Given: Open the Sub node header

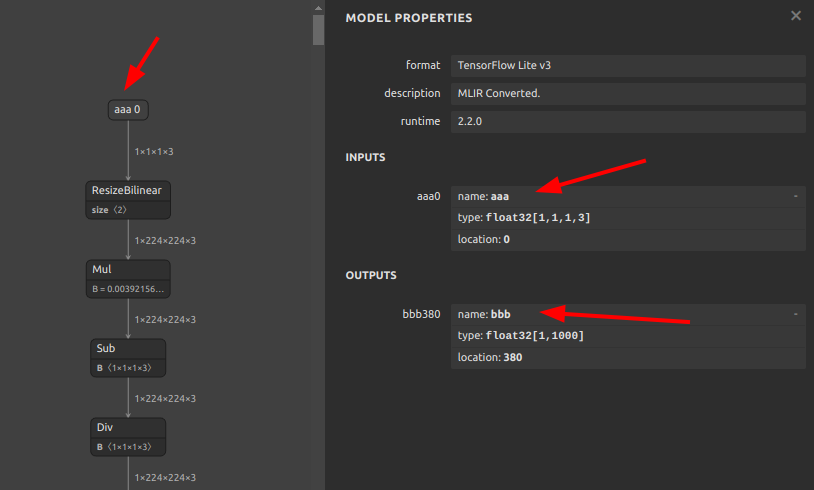Looking at the screenshot, I should [128, 349].
